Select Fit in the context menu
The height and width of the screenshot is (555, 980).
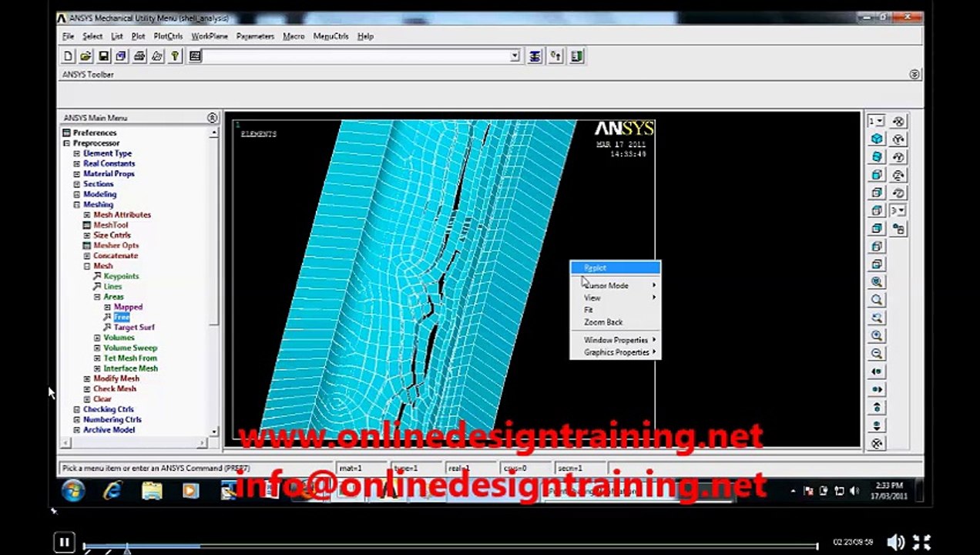click(615, 310)
